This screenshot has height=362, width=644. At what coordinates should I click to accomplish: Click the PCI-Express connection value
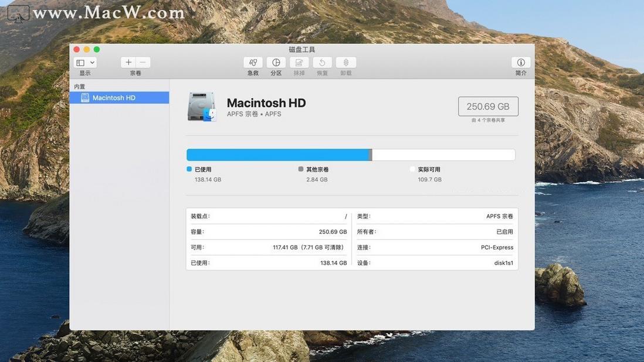tap(497, 247)
